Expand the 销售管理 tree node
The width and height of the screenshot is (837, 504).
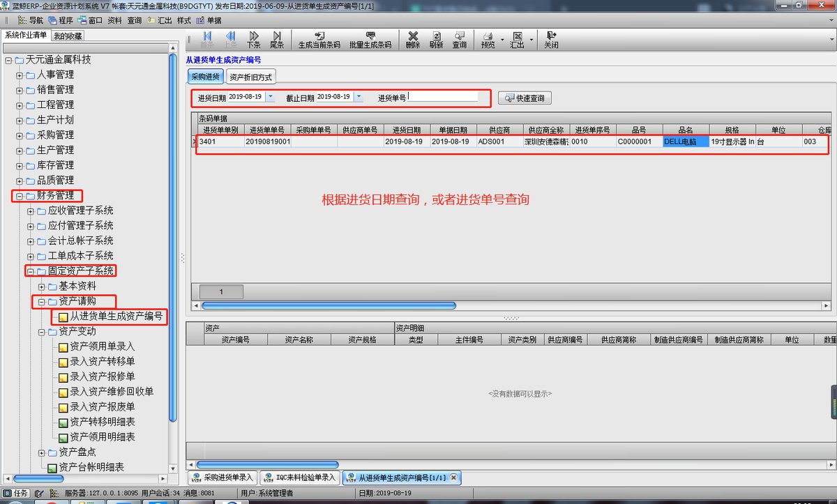coord(20,90)
